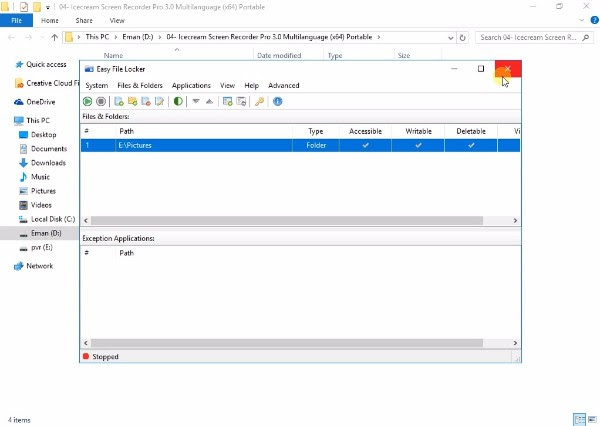This screenshot has height=426, width=600.
Task: Open the File tab in Explorer
Action: [16, 21]
